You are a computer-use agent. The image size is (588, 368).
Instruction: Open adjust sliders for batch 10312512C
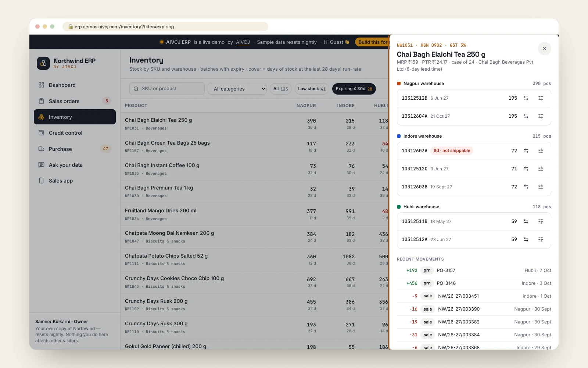tap(541, 169)
